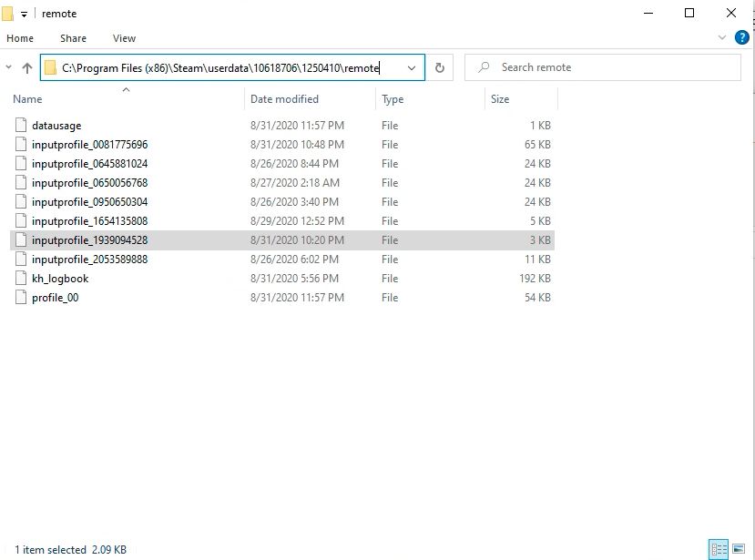
Task: Click file icon of inputprofile_0650056768
Action: click(21, 182)
